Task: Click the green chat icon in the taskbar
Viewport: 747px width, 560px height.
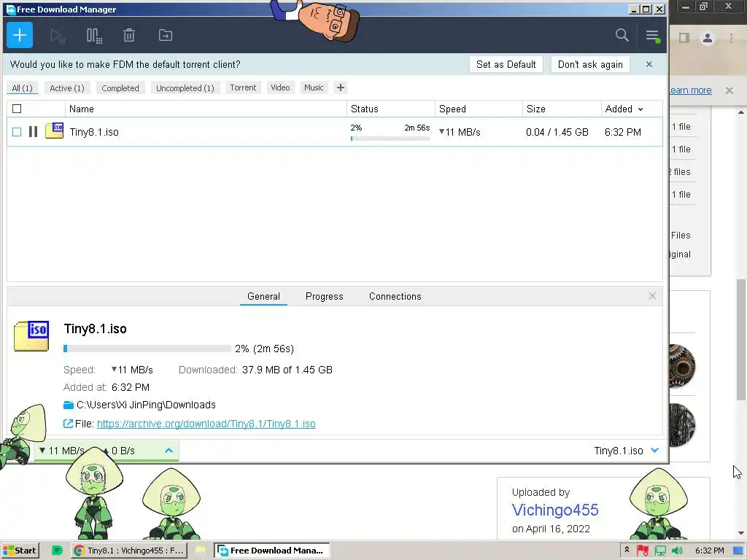Action: (x=57, y=551)
